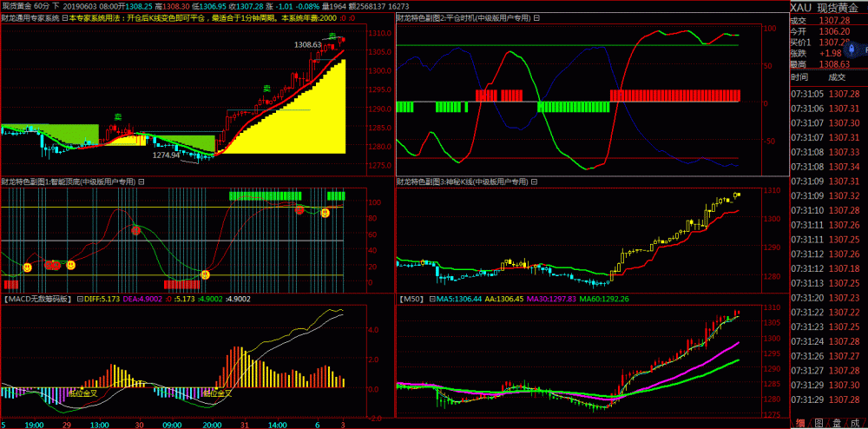Open the 细 tab in the quote panel

[800, 424]
